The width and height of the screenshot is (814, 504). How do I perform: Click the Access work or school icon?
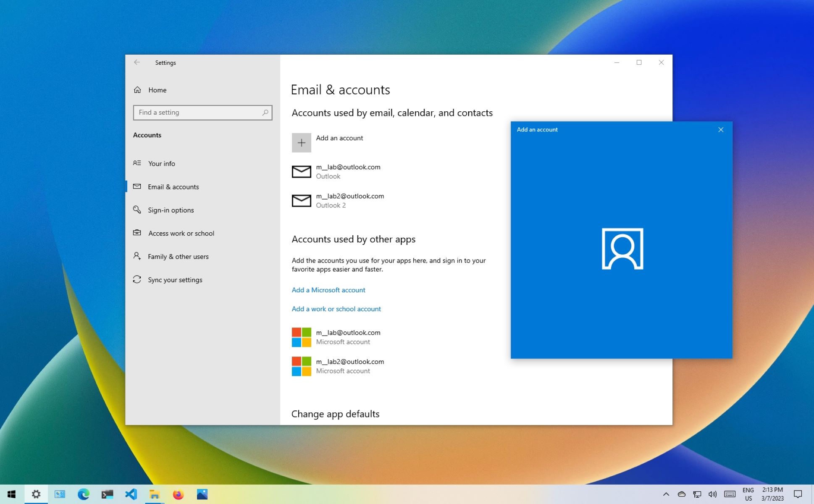pos(137,233)
